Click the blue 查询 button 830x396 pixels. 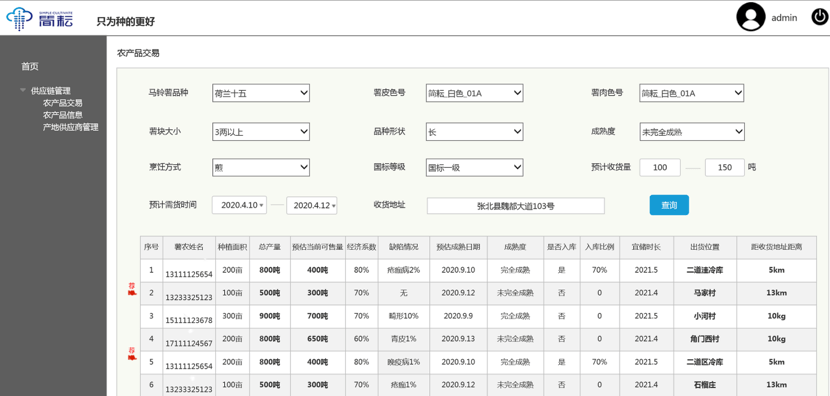coord(669,205)
